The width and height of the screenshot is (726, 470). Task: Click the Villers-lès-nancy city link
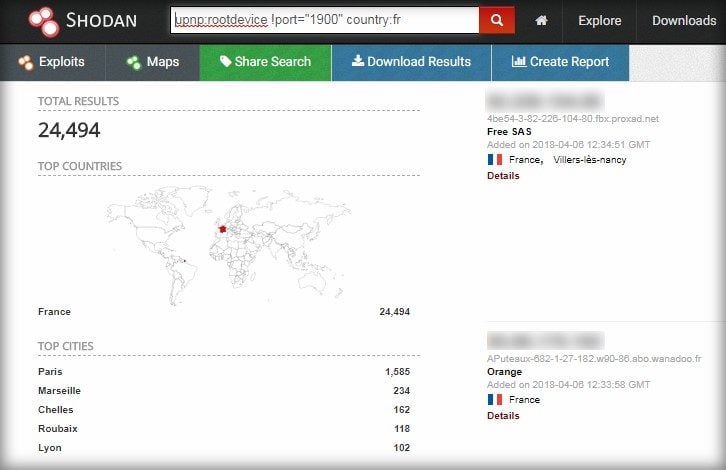(x=589, y=160)
